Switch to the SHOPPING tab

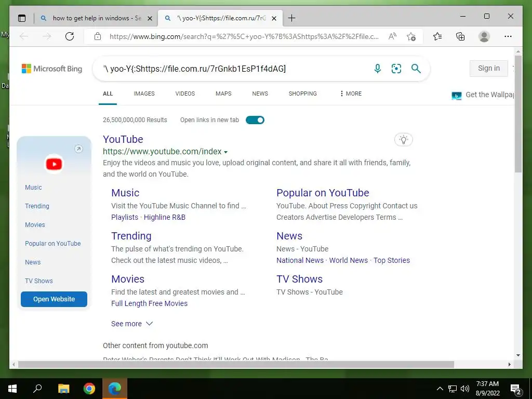(303, 94)
